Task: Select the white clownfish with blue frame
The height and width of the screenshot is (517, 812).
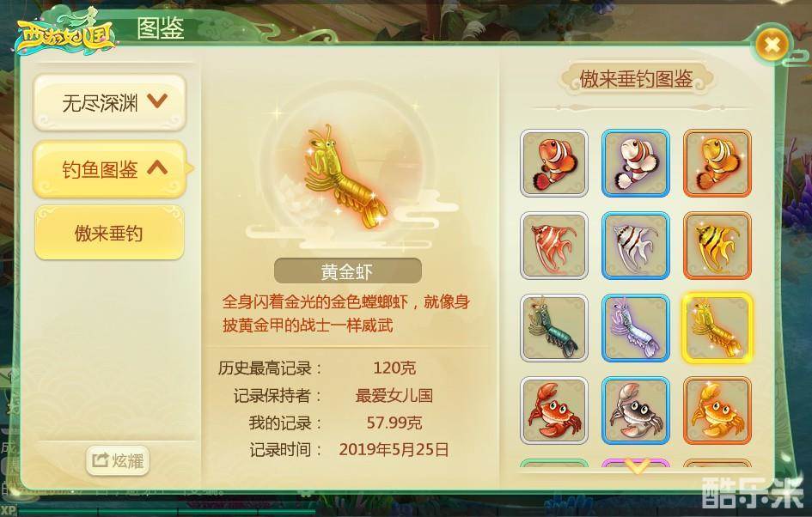Action: click(635, 163)
